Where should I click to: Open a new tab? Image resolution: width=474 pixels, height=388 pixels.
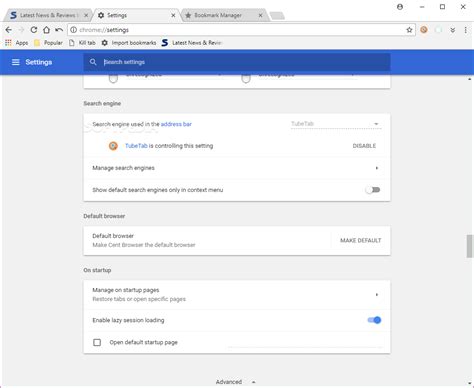tap(277, 16)
